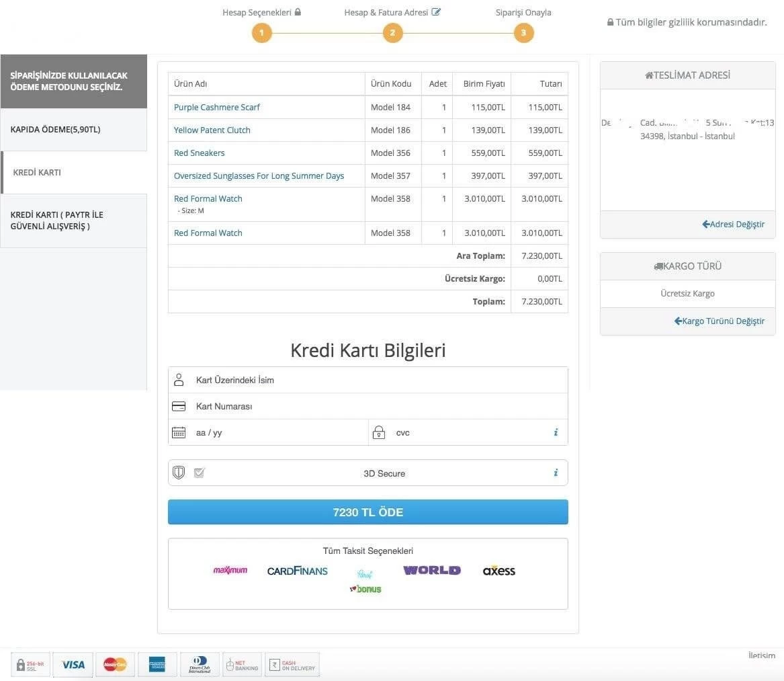Click the American Express icon in the footer

[157, 664]
